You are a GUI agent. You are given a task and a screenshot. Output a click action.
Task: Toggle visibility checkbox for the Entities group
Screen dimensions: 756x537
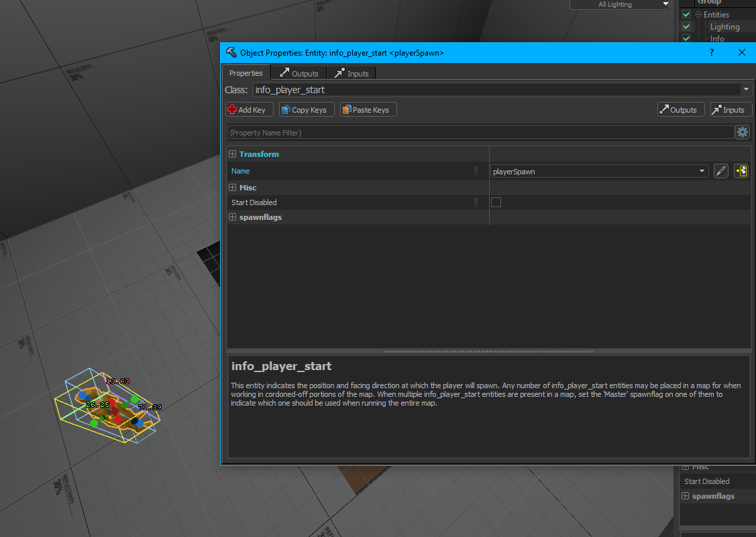(686, 14)
